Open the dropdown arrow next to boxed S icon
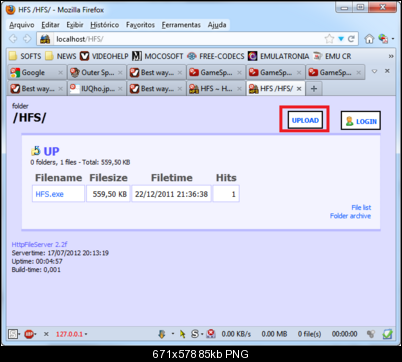 pos(19,334)
